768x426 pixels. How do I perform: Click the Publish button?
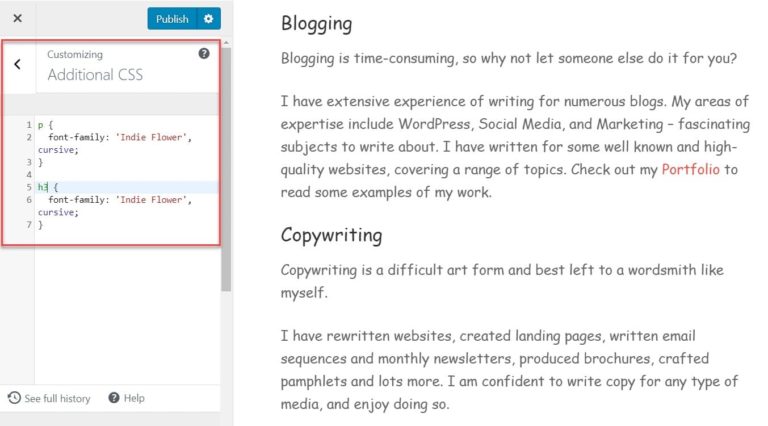pos(172,19)
